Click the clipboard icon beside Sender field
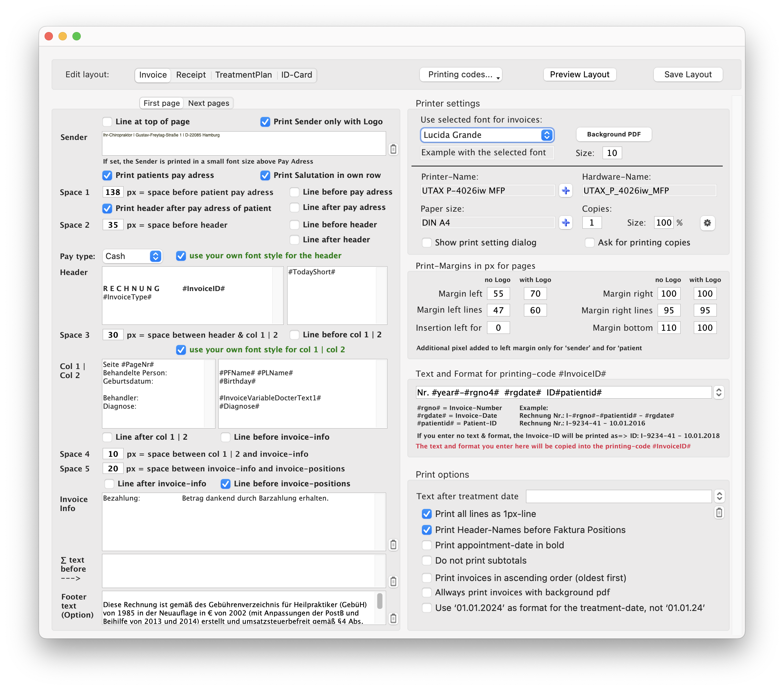Image resolution: width=784 pixels, height=690 pixels. 393,149
